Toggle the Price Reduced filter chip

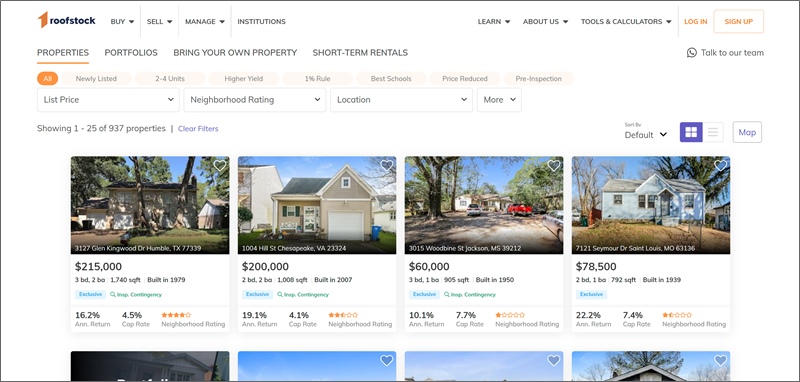coord(465,79)
